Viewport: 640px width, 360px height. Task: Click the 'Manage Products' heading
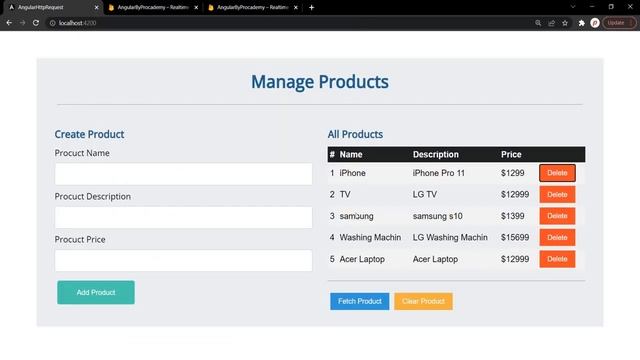pyautogui.click(x=320, y=82)
